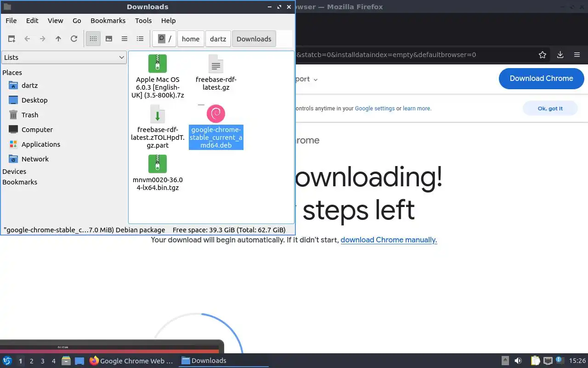Click google-chrome-stable_current_amd64.deb file name
This screenshot has width=588, height=368.
point(216,138)
